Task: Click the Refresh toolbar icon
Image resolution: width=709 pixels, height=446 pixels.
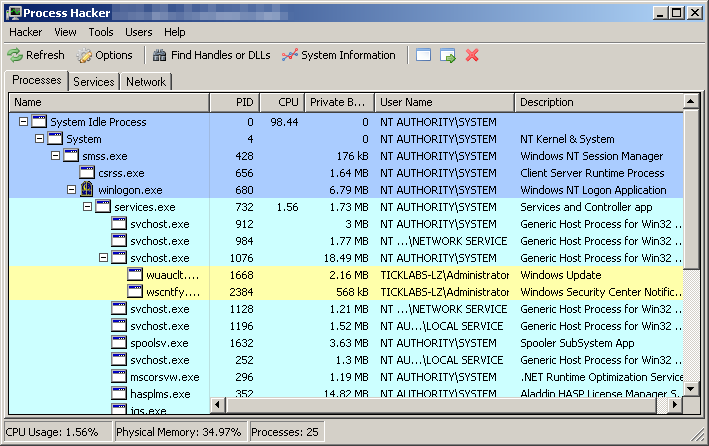Action: pyautogui.click(x=16, y=55)
